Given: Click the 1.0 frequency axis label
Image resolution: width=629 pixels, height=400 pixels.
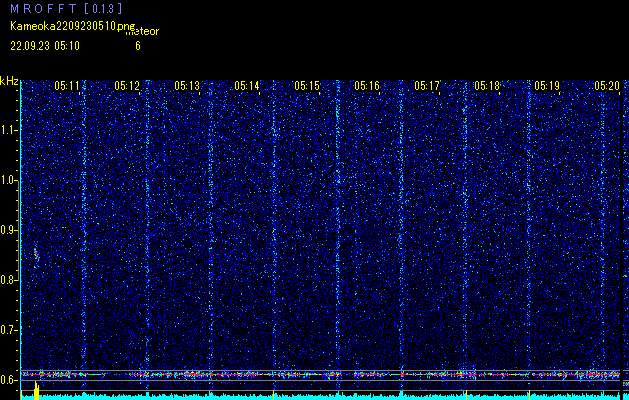Looking at the screenshot, I should 8,180.
